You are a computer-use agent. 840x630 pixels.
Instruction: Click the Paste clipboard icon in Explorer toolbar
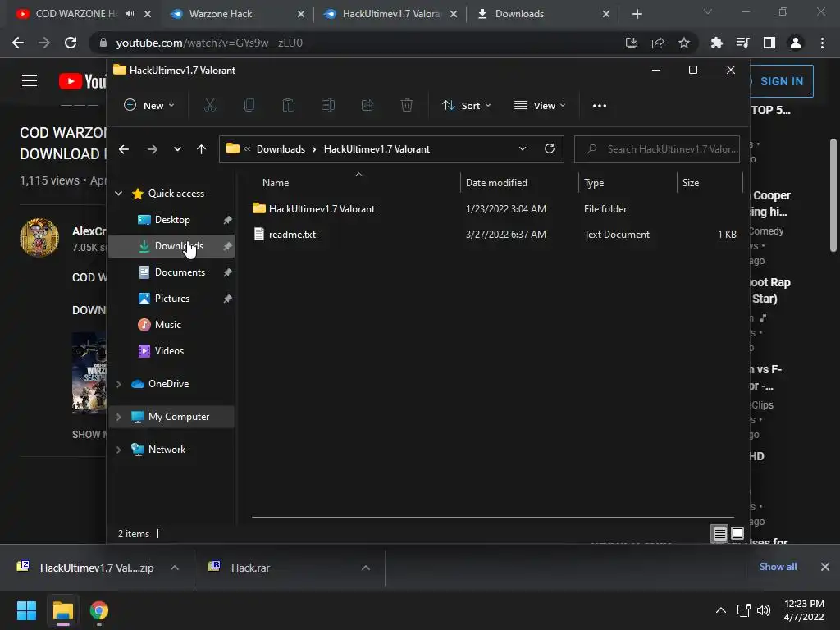tap(288, 106)
